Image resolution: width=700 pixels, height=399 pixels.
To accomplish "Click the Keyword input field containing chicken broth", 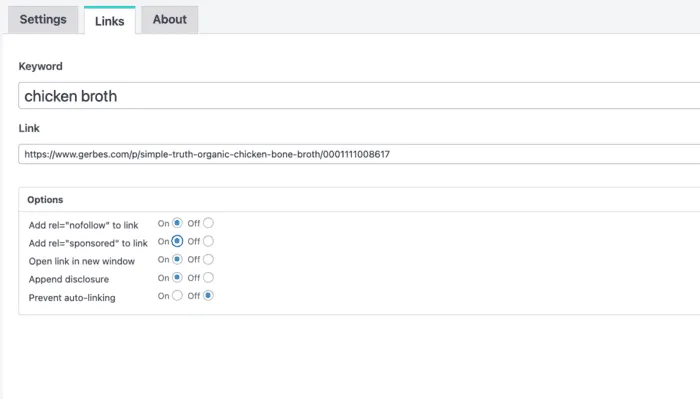I will (359, 96).
